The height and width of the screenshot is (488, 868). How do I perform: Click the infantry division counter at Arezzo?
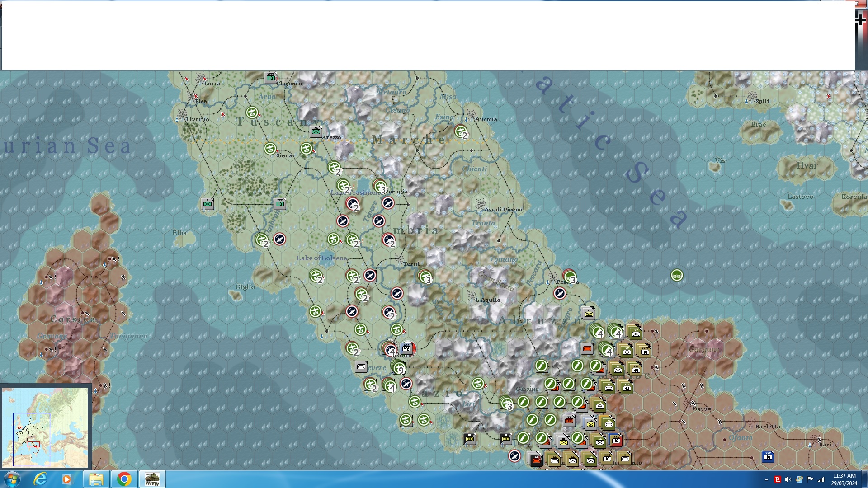316,131
